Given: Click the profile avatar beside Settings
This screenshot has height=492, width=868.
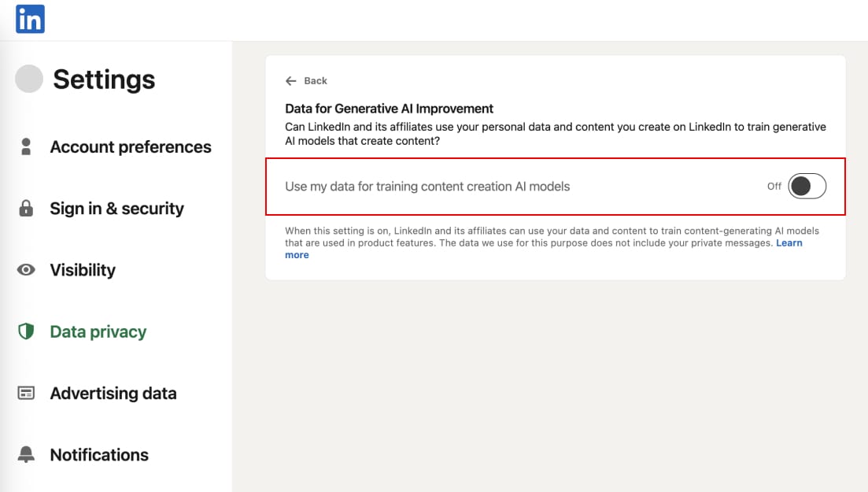Looking at the screenshot, I should coord(29,79).
